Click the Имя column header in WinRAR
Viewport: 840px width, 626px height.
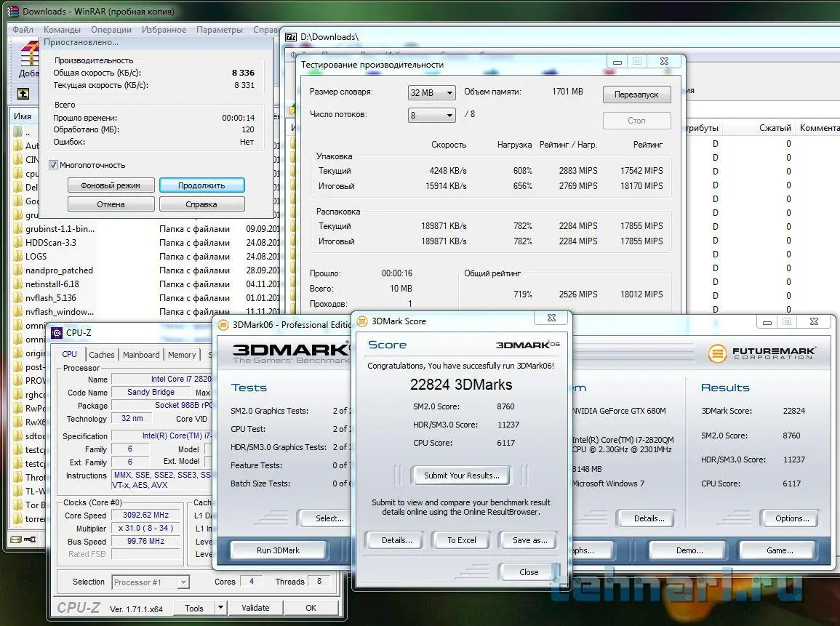pyautogui.click(x=23, y=116)
